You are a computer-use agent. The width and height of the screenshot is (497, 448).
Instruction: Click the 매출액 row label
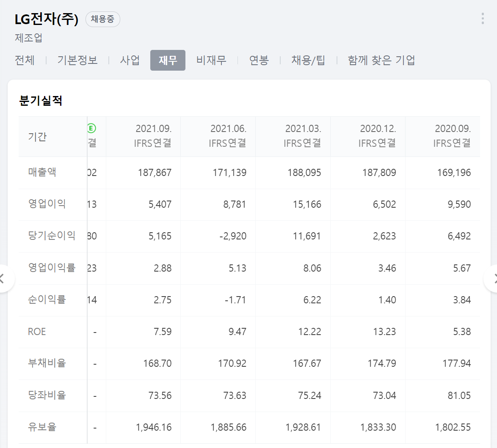pos(42,172)
